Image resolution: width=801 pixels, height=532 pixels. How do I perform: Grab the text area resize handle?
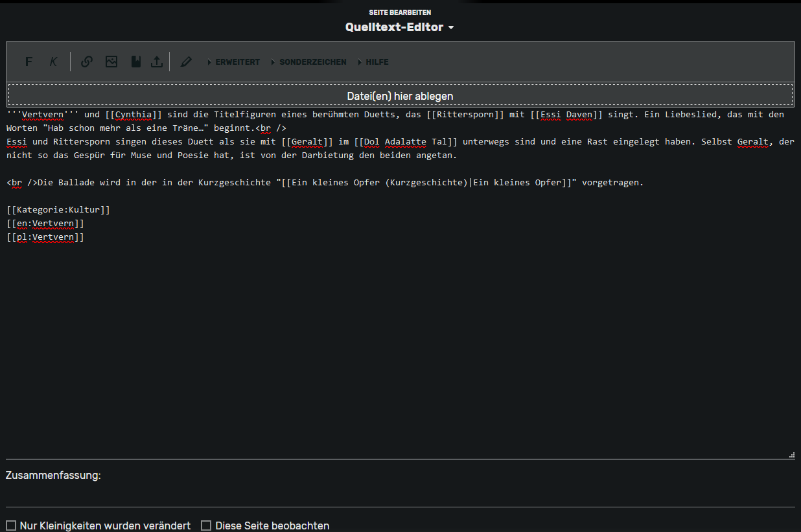click(792, 456)
